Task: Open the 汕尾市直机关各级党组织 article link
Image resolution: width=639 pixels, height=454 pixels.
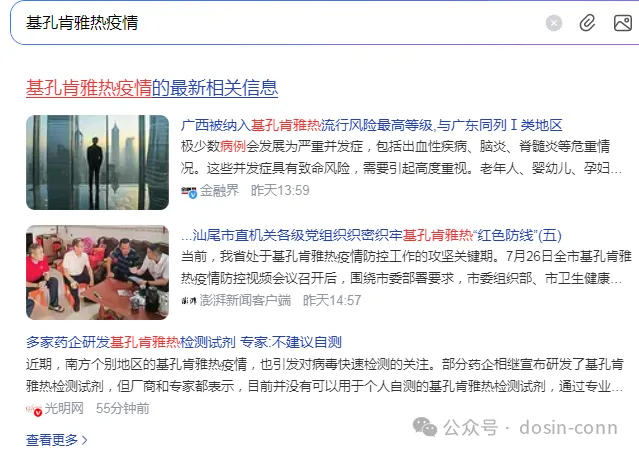Action: tap(371, 235)
